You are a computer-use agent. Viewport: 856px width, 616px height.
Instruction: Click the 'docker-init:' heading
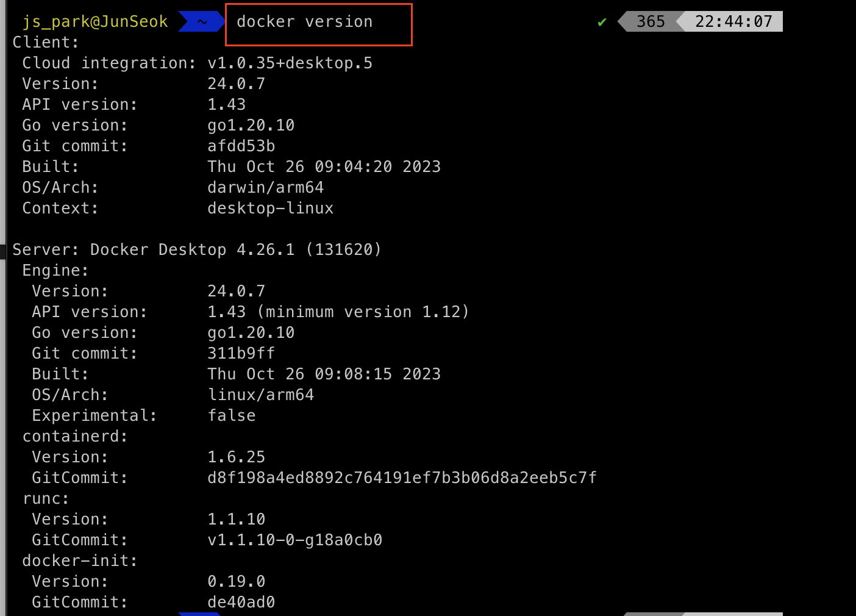point(80,561)
